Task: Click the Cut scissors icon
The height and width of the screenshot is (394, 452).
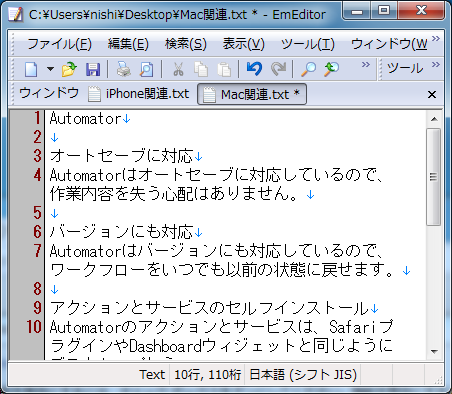Action: (178, 69)
